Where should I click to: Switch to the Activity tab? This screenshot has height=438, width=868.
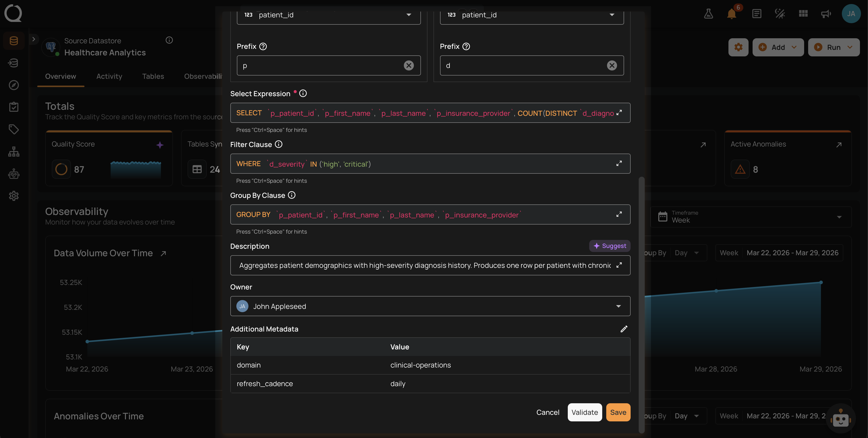click(x=109, y=77)
